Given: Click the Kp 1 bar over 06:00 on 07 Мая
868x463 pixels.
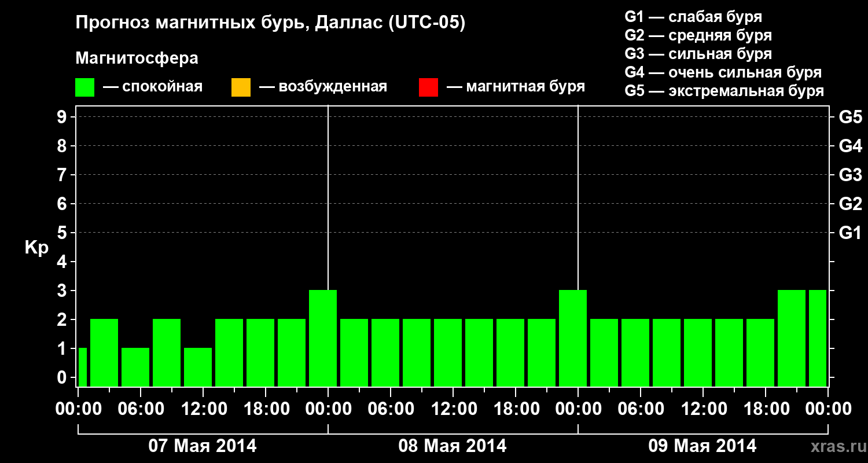Looking at the screenshot, I should (x=135, y=367).
